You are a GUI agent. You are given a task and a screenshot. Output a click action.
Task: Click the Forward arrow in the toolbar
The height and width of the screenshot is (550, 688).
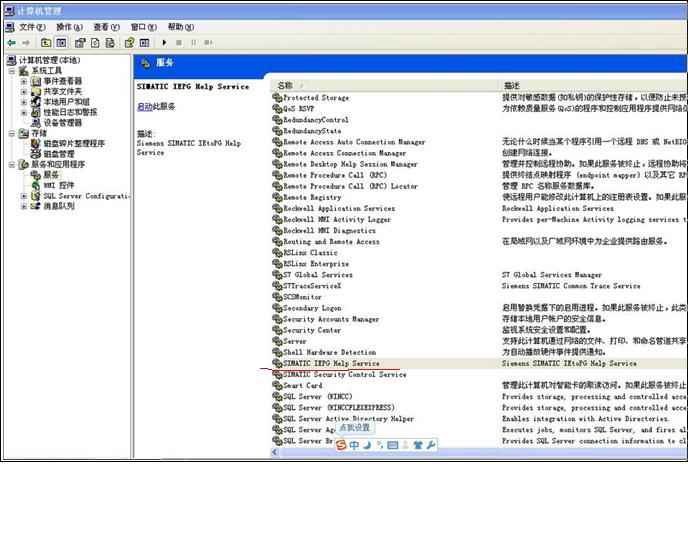26,43
